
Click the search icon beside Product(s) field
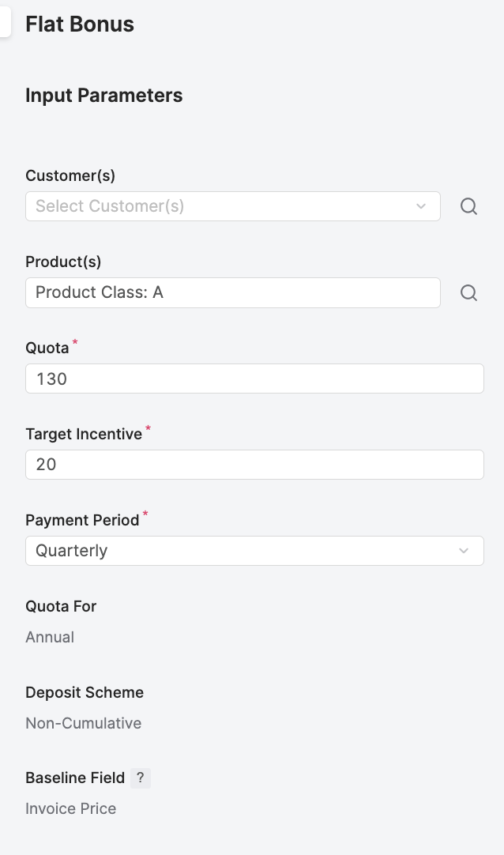(x=468, y=293)
